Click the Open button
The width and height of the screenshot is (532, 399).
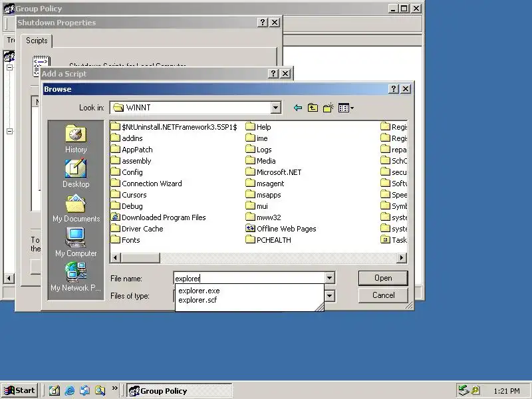tap(383, 278)
